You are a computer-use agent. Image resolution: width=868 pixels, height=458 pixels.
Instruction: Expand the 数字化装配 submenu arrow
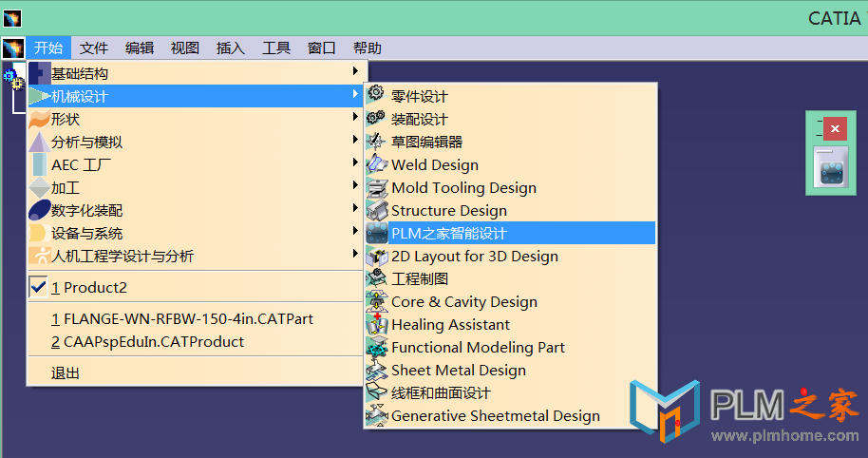(355, 208)
